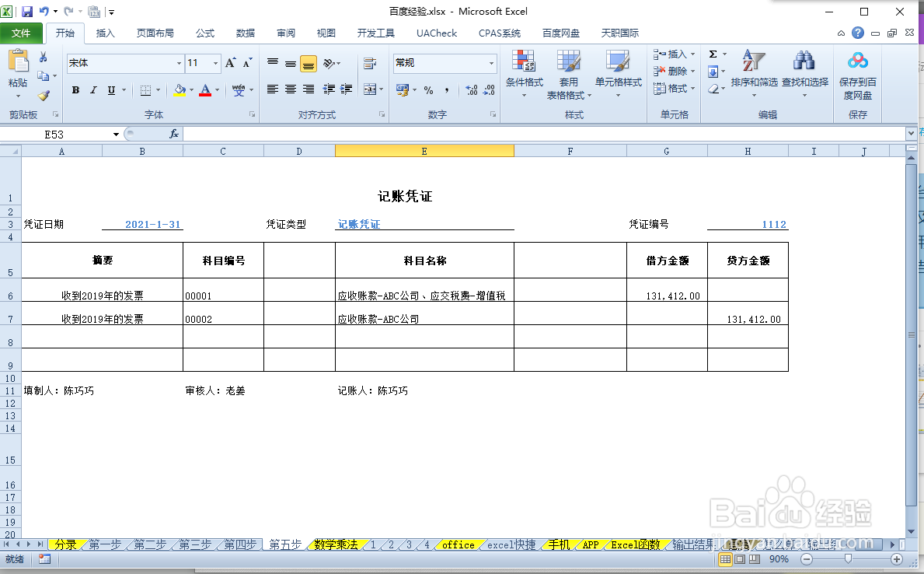Zoom in with the plus button
Image resolution: width=924 pixels, height=574 pixels.
896,559
